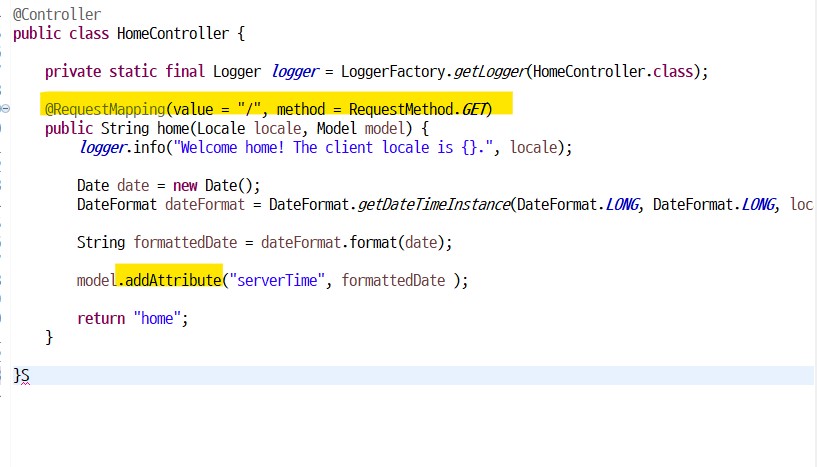Click dateFormat.format(date) call

(353, 242)
